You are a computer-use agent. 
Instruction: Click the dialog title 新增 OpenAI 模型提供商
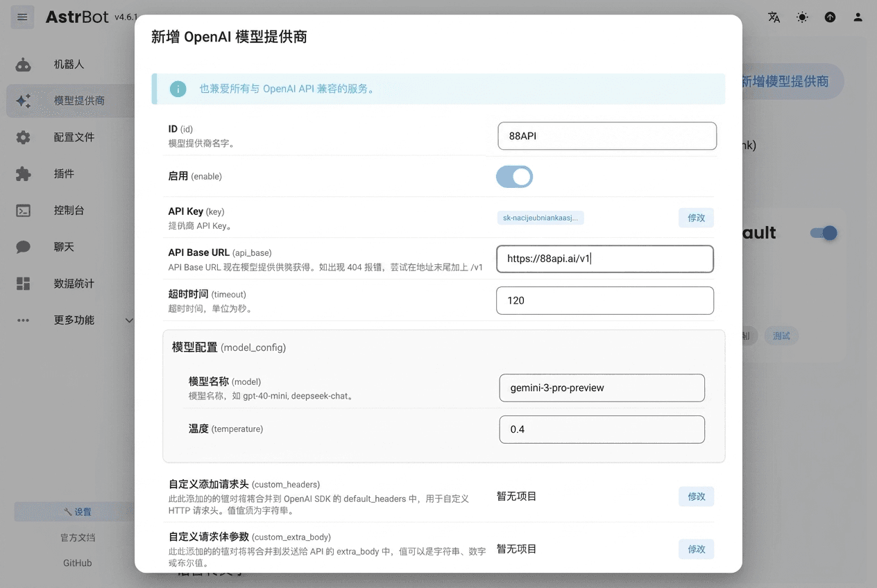(229, 37)
